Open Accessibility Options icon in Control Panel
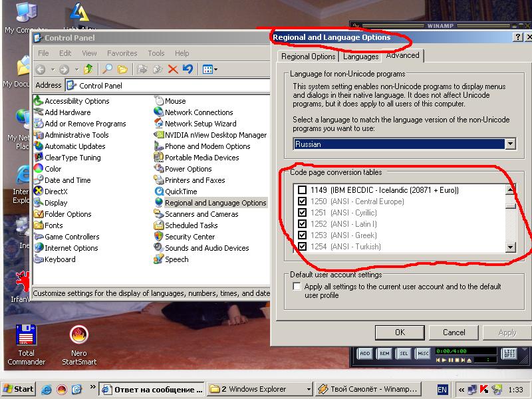 (x=72, y=101)
